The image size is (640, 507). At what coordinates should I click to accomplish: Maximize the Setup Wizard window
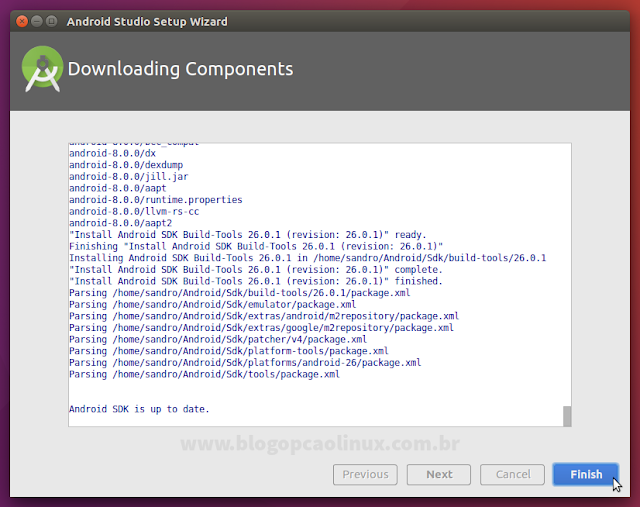point(51,21)
